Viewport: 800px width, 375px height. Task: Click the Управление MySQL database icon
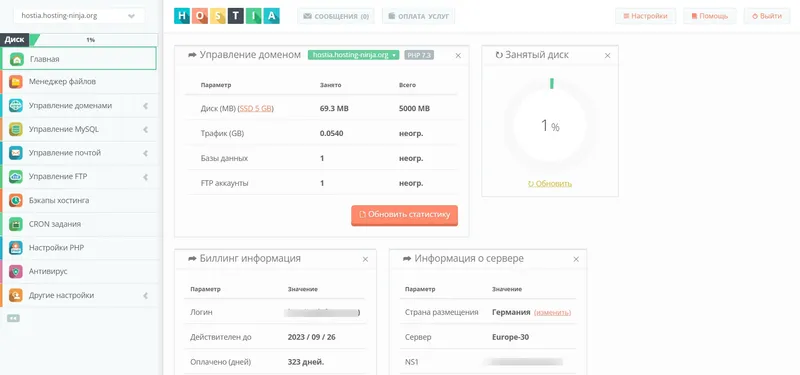[x=16, y=130]
